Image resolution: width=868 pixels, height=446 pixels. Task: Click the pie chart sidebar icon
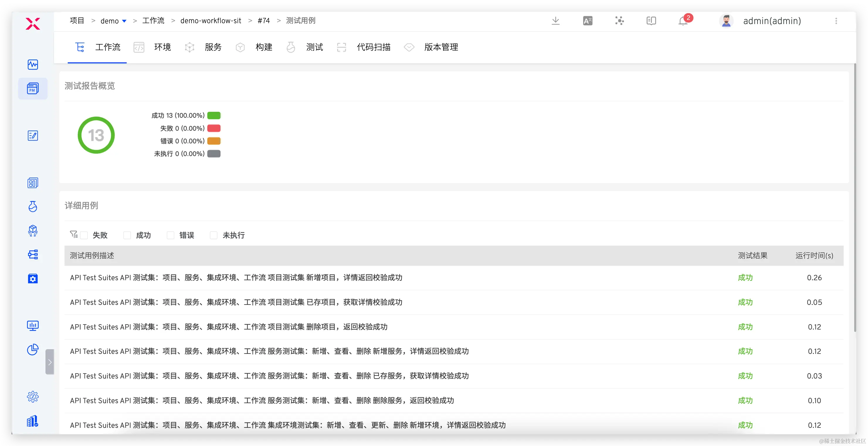point(33,349)
